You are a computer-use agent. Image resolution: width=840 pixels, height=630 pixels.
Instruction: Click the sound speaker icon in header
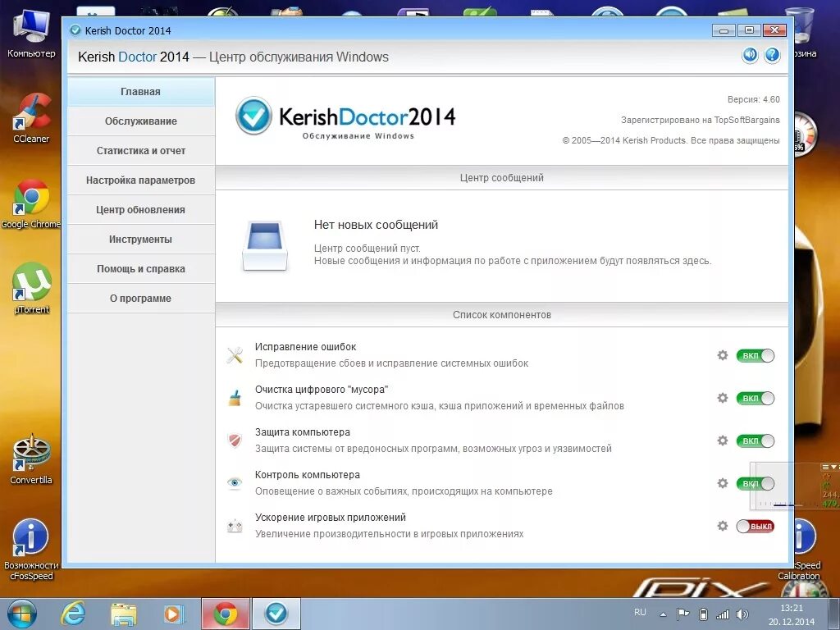coord(750,55)
